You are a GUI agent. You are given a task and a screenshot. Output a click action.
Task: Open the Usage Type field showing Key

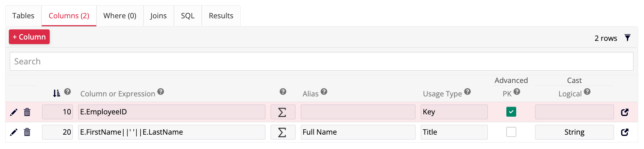[454, 112]
